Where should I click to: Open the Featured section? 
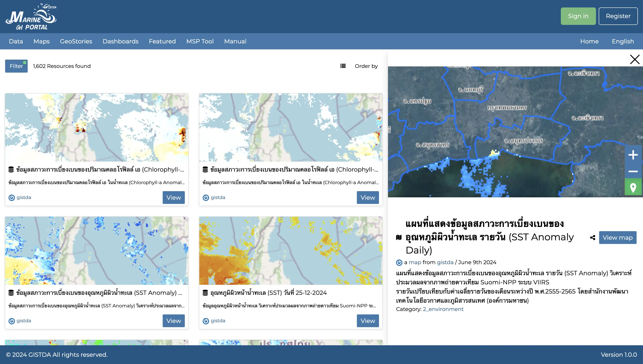click(162, 41)
